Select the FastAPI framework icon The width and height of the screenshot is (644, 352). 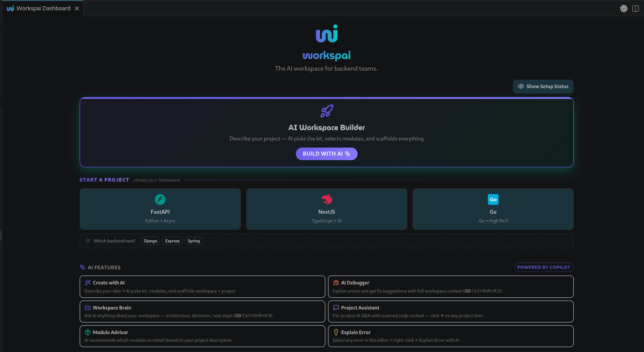pos(160,199)
